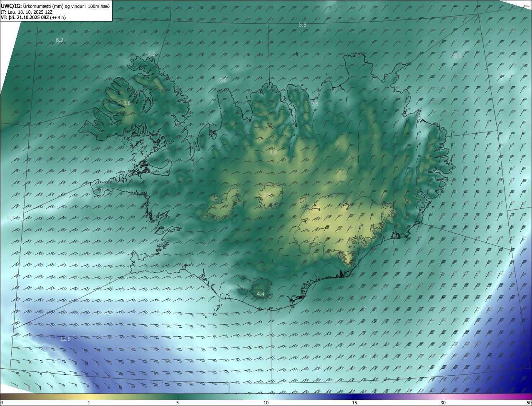Click the 5.3 value label on Snæfellsnes peninsula
Screen dimensions: 532x406
coord(99,190)
